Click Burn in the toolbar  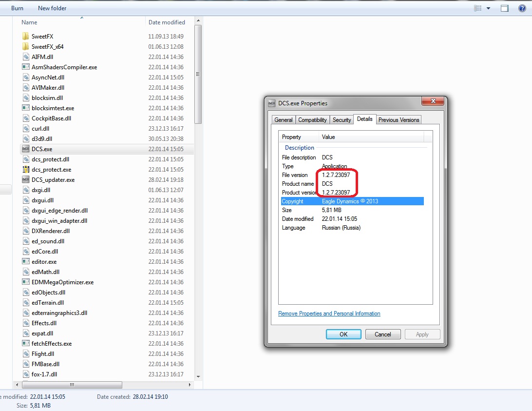pos(18,8)
